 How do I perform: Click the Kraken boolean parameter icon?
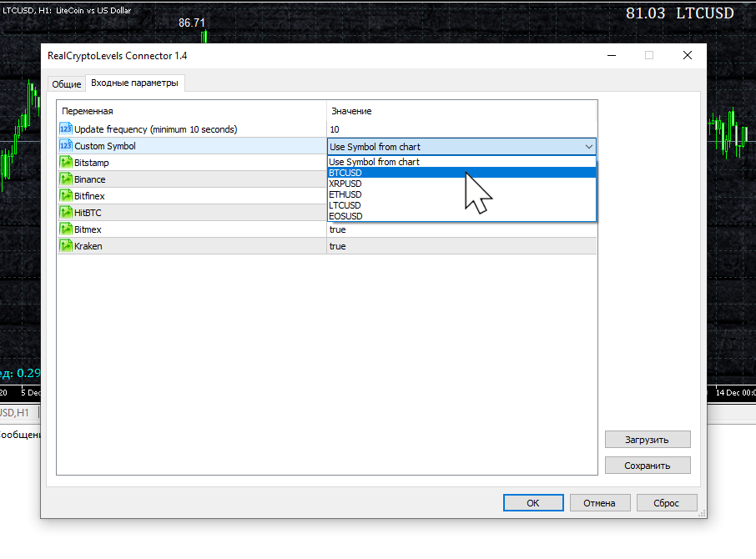coord(66,245)
